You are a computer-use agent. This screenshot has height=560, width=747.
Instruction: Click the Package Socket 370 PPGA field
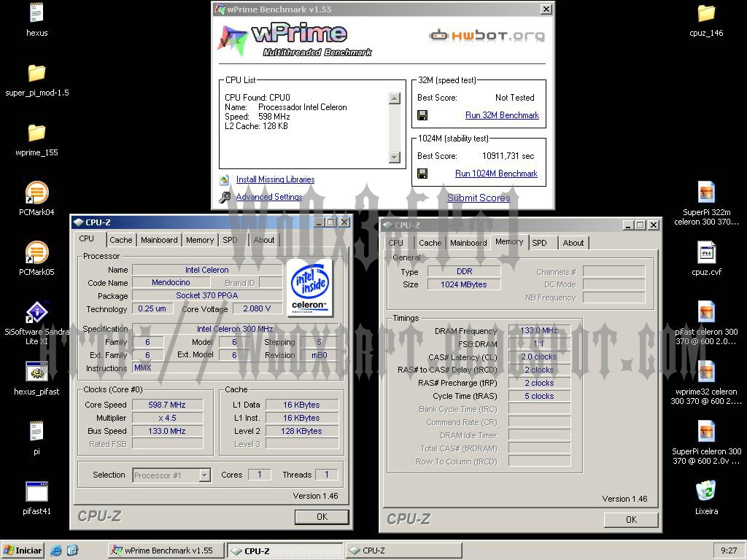[x=207, y=296]
